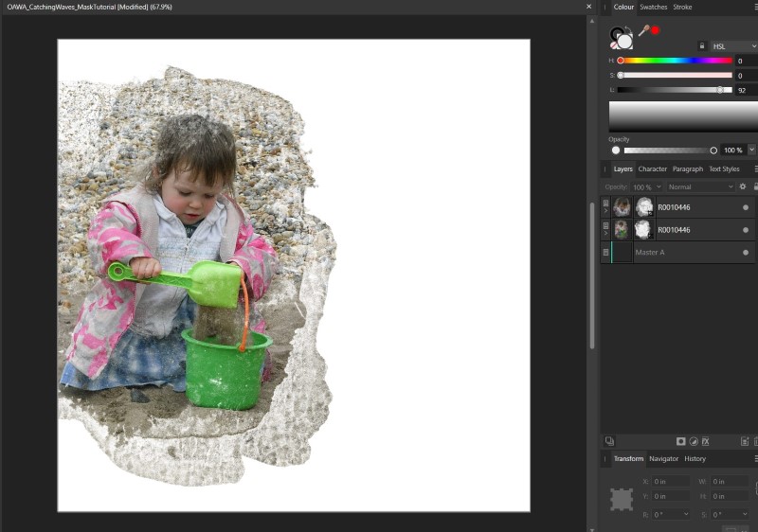Hide the second R0010446 layer visibility dot
The image size is (758, 532).
pos(746,230)
